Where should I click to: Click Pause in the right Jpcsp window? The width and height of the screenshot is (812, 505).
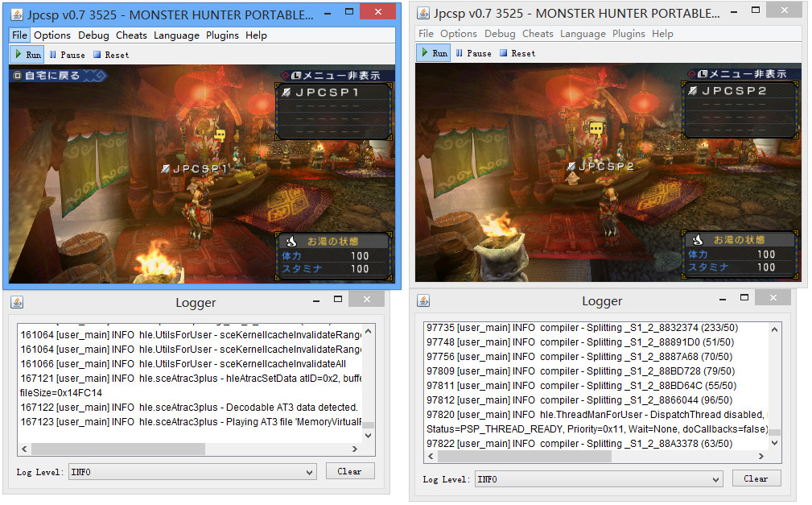[x=474, y=53]
